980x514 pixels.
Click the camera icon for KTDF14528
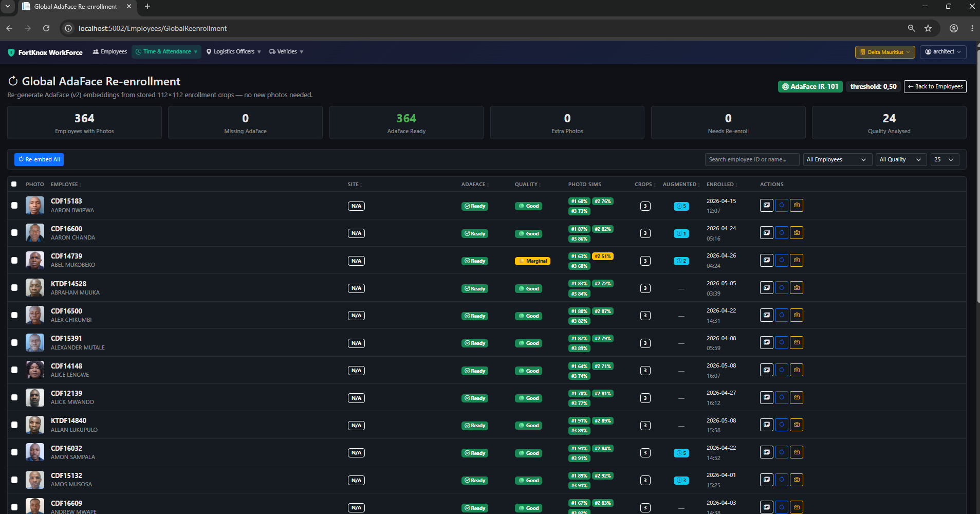coord(797,288)
